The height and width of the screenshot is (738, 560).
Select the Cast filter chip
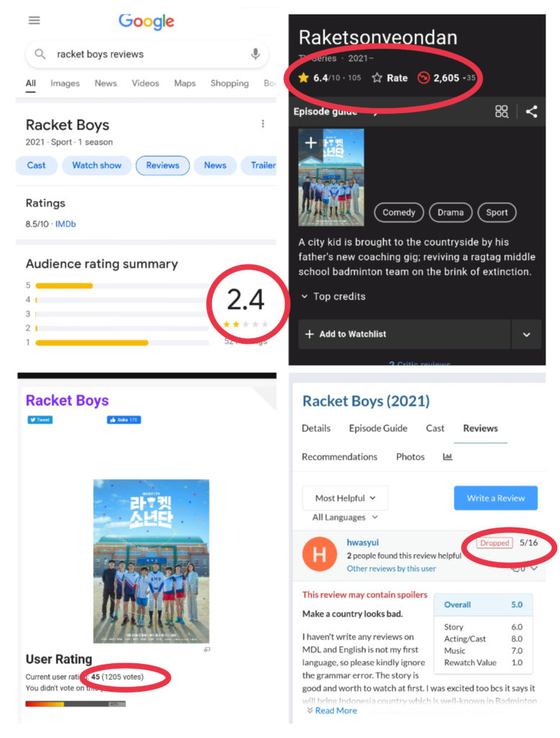click(x=37, y=166)
